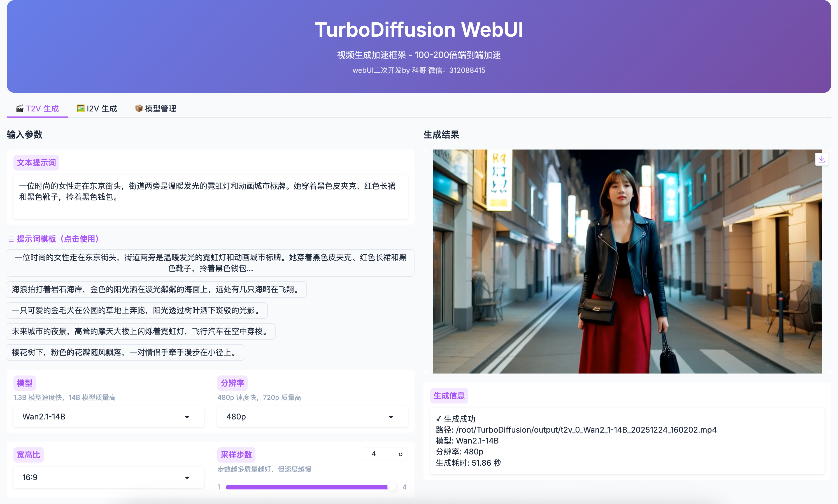Click the picture icon on I2V tab

[x=80, y=108]
